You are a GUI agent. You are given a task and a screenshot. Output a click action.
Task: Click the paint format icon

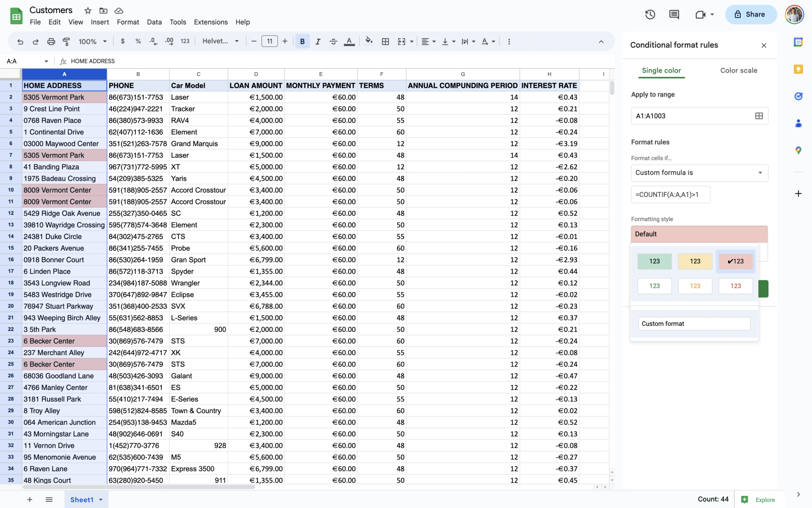pyautogui.click(x=66, y=41)
